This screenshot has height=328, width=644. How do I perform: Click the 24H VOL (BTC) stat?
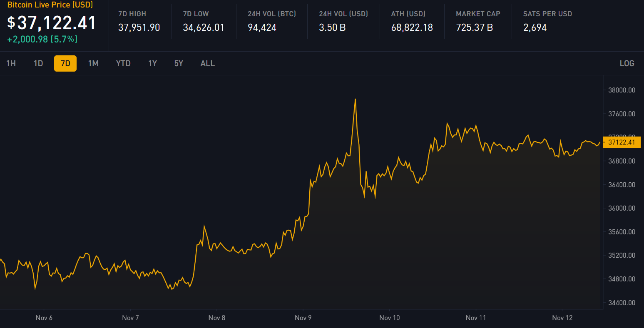pos(262,27)
